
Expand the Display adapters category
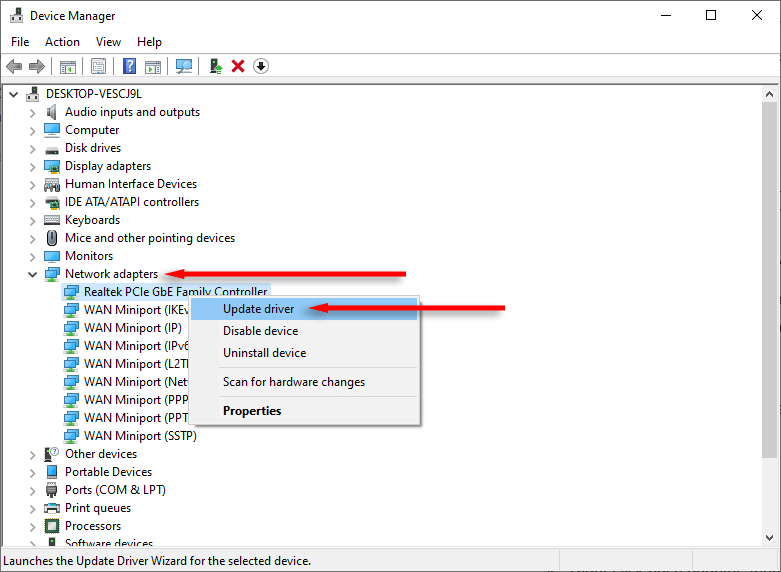[x=32, y=166]
